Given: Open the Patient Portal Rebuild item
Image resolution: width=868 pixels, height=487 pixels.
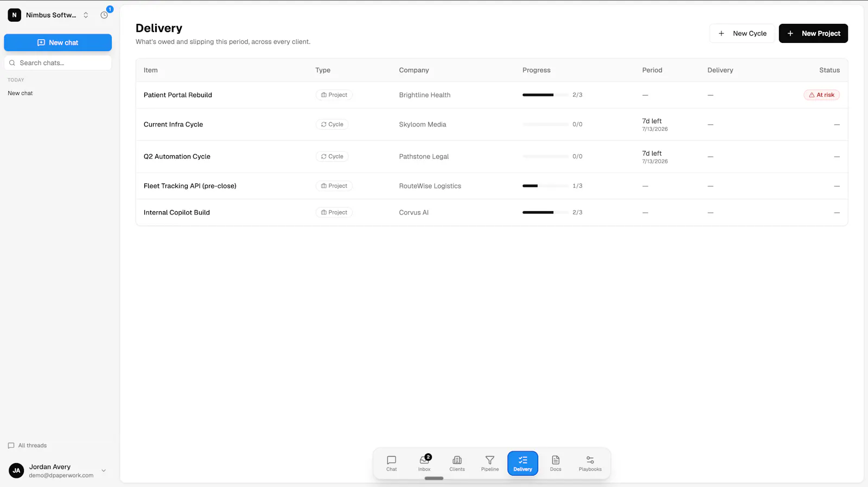Looking at the screenshot, I should click(178, 95).
